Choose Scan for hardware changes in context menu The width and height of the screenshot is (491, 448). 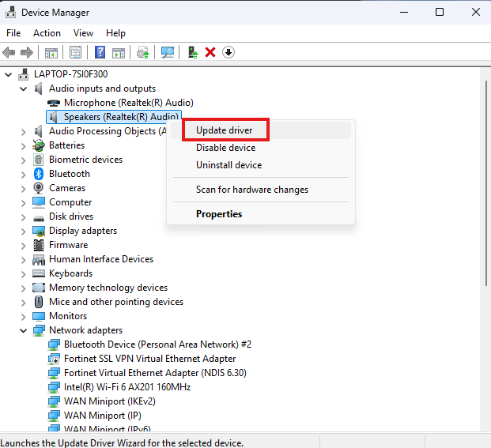(x=261, y=190)
